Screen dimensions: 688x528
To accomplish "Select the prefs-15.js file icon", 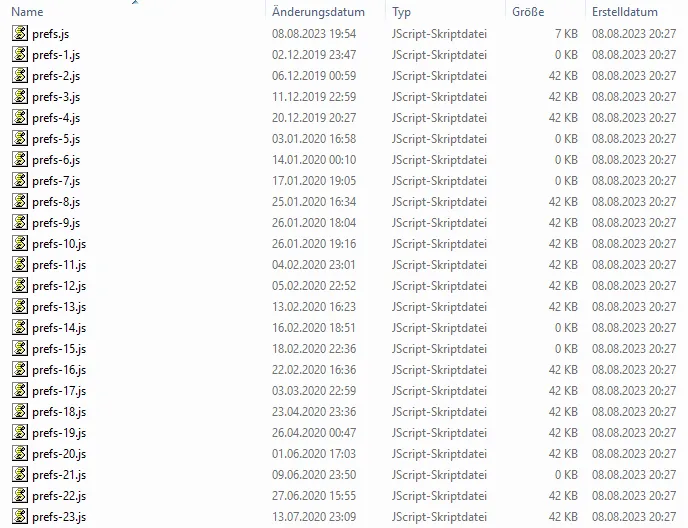I will click(x=20, y=348).
